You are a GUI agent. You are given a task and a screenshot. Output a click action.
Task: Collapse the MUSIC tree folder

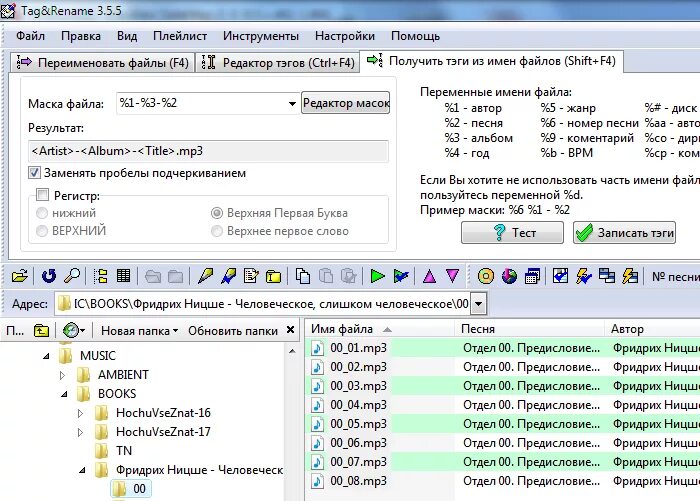[46, 356]
